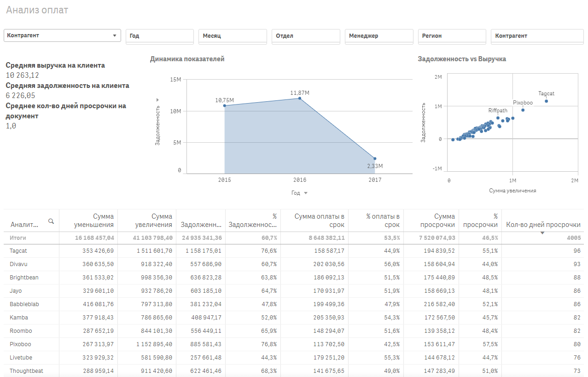This screenshot has width=588, height=377.
Task: Open the Контрагент combo box with the arrow
Action: pyautogui.click(x=114, y=35)
